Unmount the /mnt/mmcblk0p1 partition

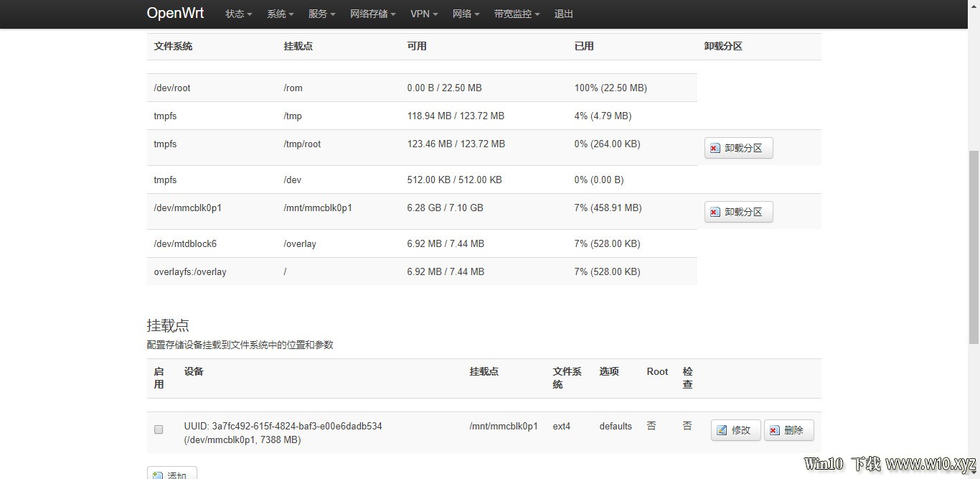click(738, 212)
